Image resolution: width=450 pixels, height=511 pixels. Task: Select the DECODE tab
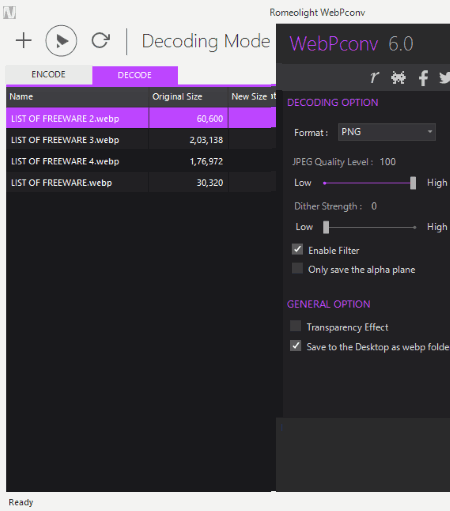click(135, 75)
